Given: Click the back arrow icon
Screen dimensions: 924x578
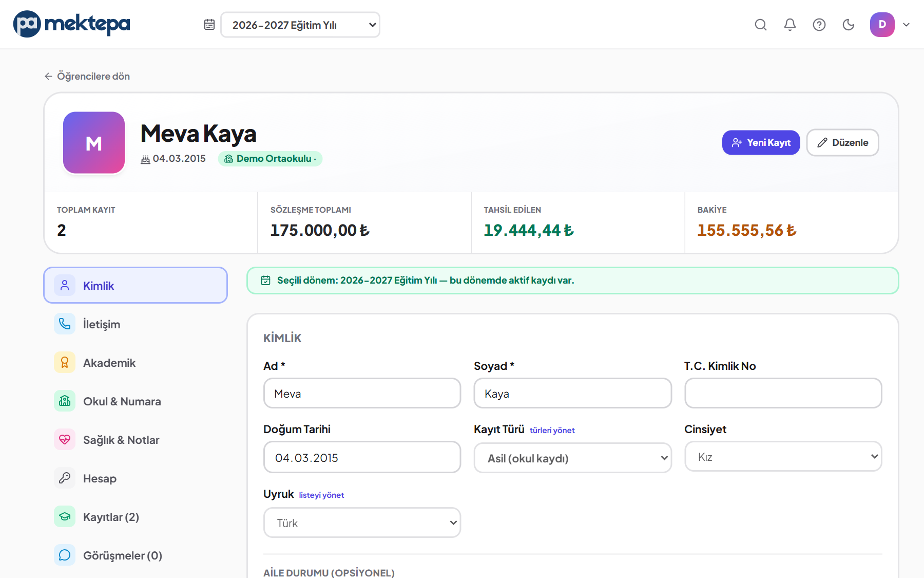Looking at the screenshot, I should (x=48, y=76).
